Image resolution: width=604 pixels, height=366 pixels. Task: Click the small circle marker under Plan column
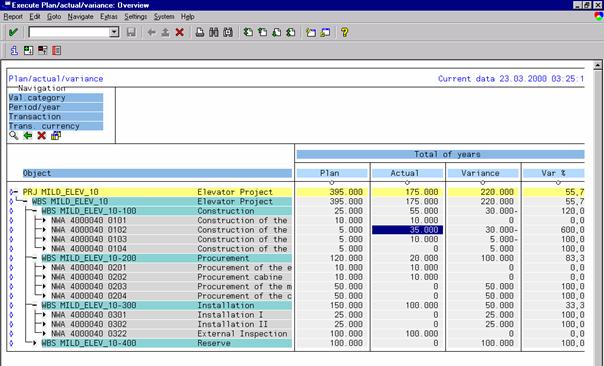(x=332, y=183)
